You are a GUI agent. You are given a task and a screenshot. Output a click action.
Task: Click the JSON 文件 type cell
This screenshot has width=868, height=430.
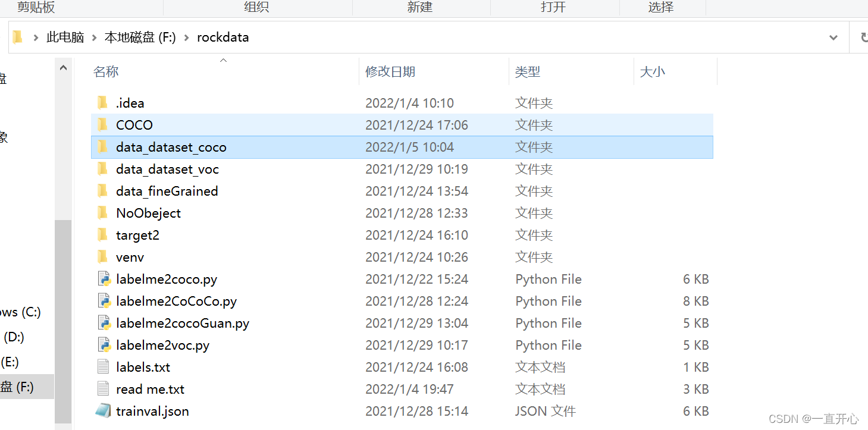pos(546,412)
